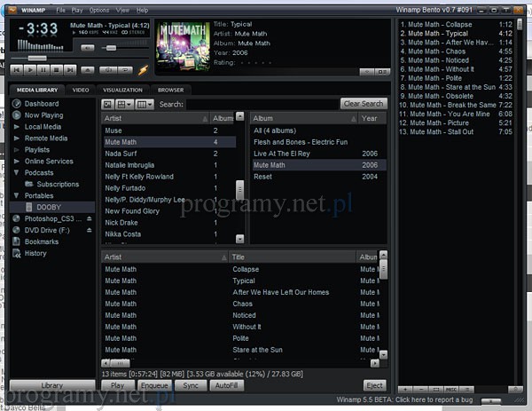Click the lightning bolt icon
This screenshot has height=411, width=532.
(x=144, y=69)
